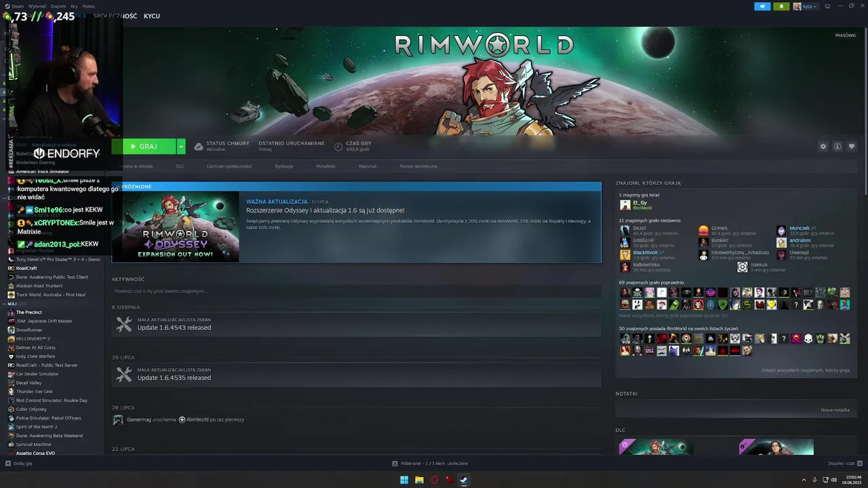The image size is (868, 488).
Task: Open the Warsztat link
Action: [x=368, y=166]
